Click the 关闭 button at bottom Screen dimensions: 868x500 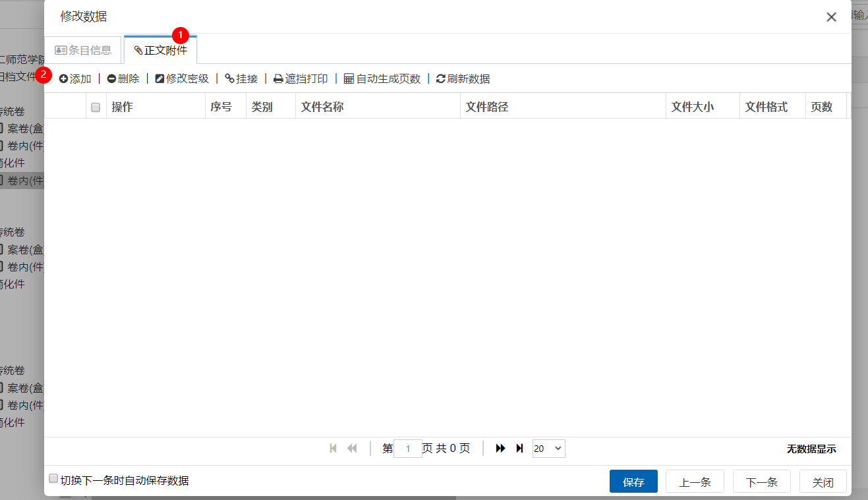tap(823, 482)
